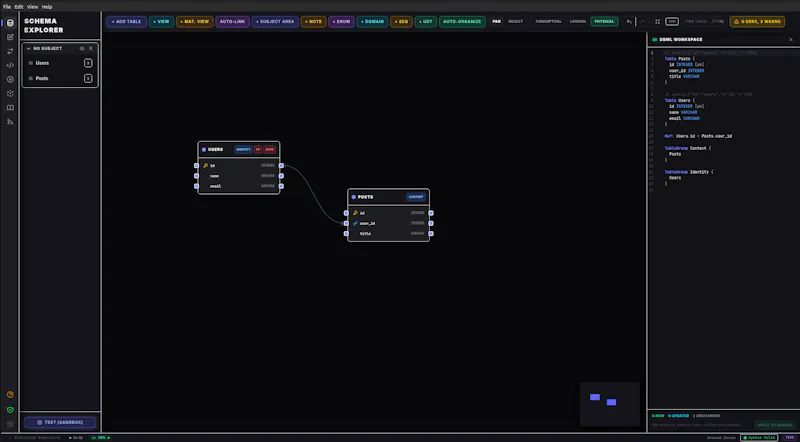The height and width of the screenshot is (442, 800).
Task: Toggle the No Subject group visibility eye
Action: click(82, 48)
